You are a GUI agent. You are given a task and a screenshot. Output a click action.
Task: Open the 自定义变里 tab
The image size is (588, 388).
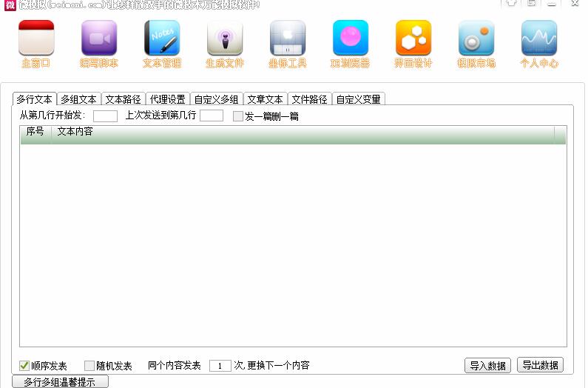[359, 99]
